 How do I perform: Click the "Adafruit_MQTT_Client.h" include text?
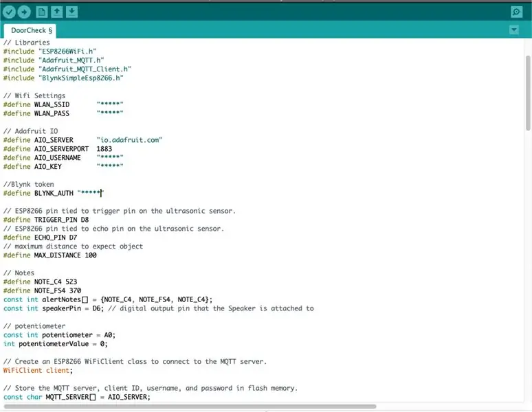tap(85, 69)
